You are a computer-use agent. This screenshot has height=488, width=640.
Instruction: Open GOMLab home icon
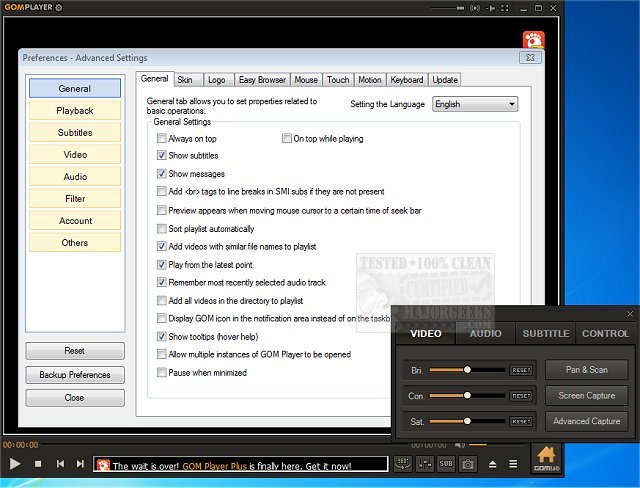click(x=547, y=459)
